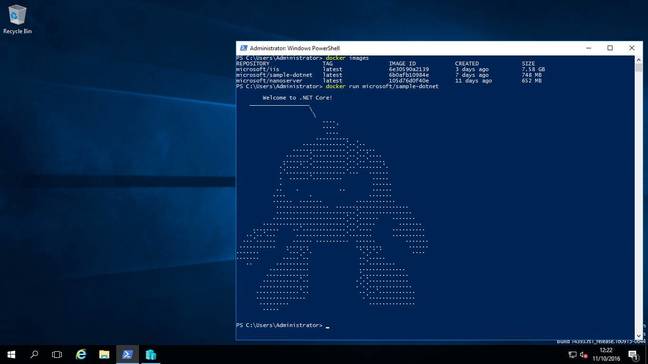Click the 7.58 GB size value

pos(533,69)
